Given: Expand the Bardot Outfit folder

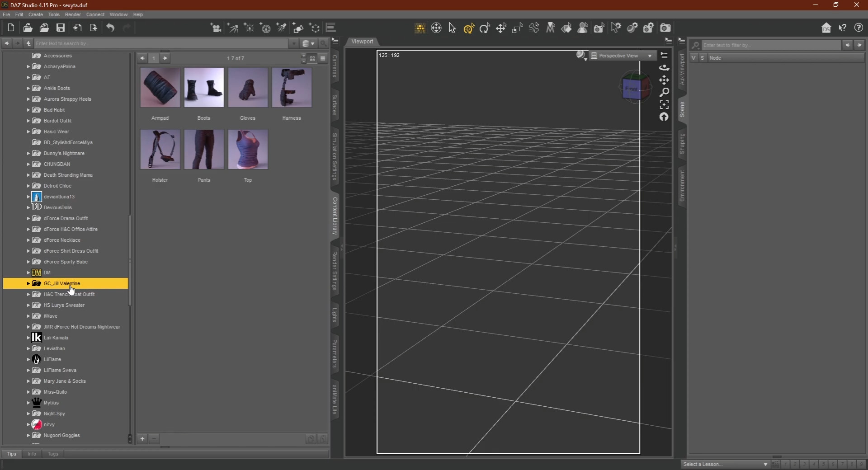Looking at the screenshot, I should tap(28, 121).
